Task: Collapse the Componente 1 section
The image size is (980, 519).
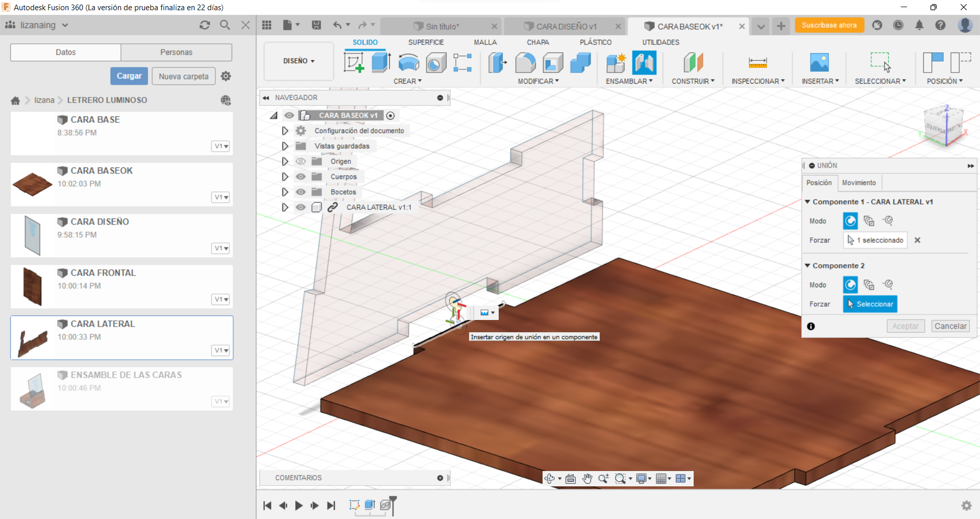Action: [x=807, y=202]
